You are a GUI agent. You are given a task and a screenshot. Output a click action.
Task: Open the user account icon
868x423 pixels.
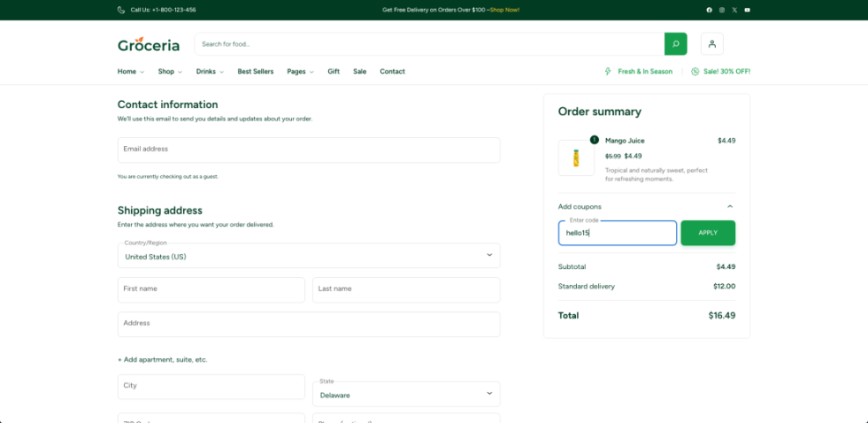(x=711, y=44)
